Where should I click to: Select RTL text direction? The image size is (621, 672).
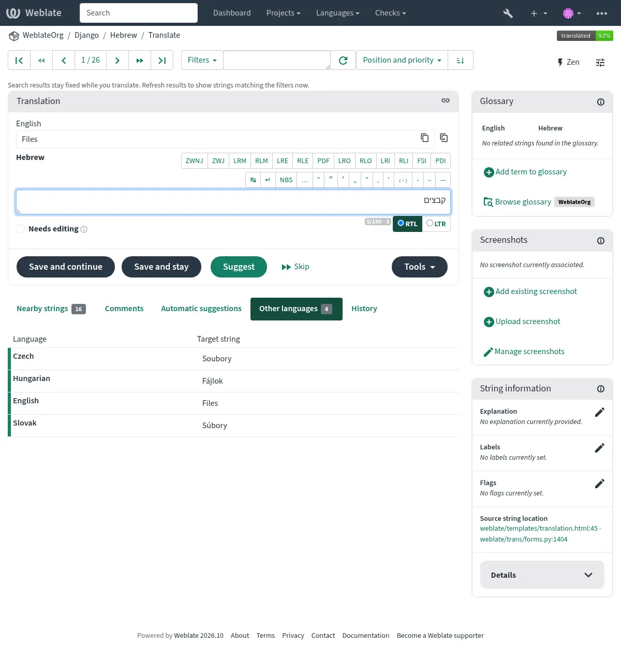tap(407, 224)
